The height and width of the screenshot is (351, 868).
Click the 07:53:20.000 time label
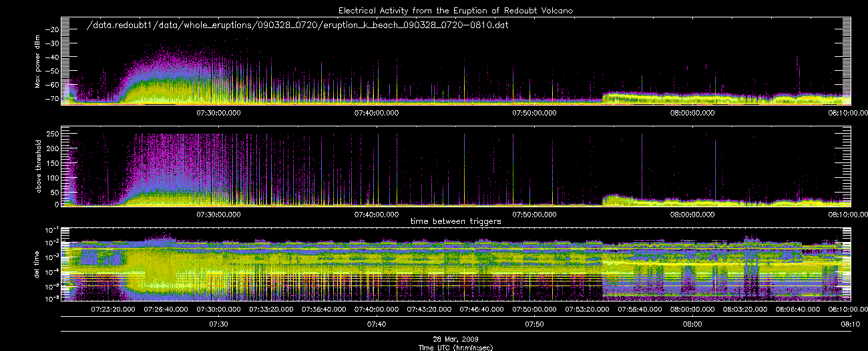(x=587, y=310)
